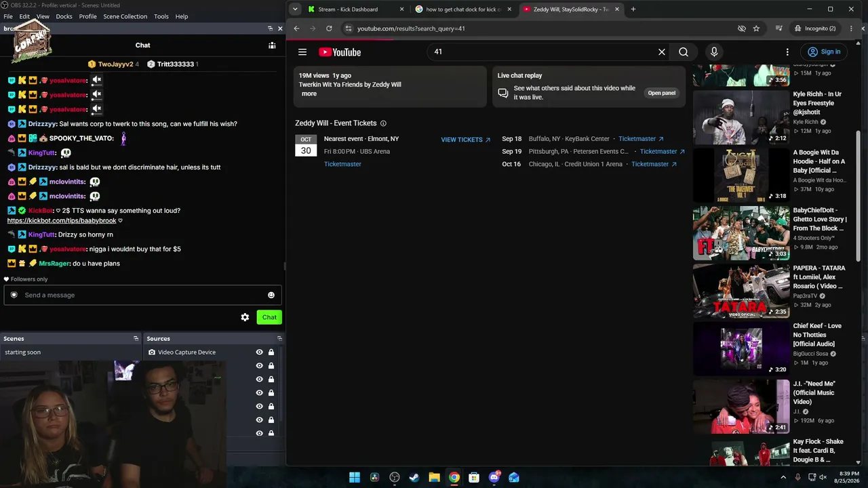Open Kyle Richh 'In Ur Eyes Freestyle' thumbnail

tap(741, 117)
